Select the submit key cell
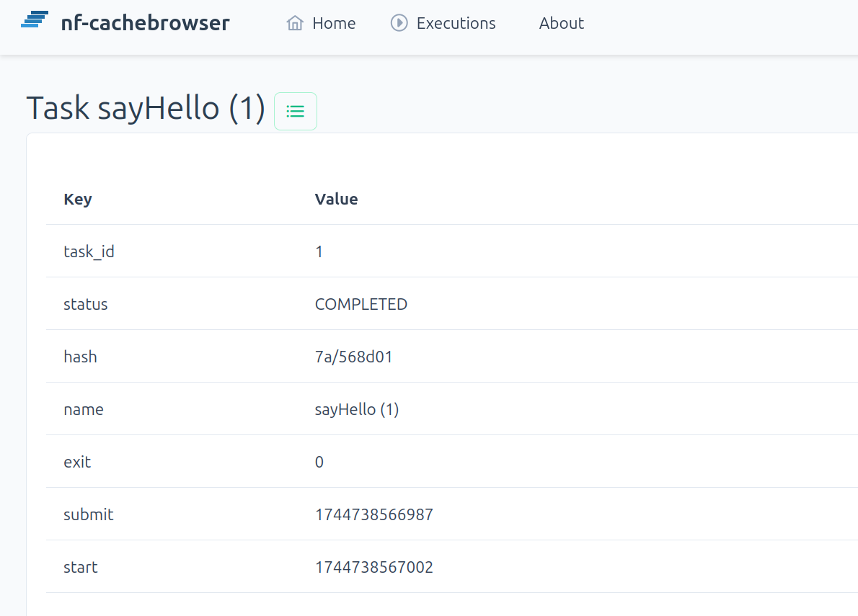 [89, 514]
